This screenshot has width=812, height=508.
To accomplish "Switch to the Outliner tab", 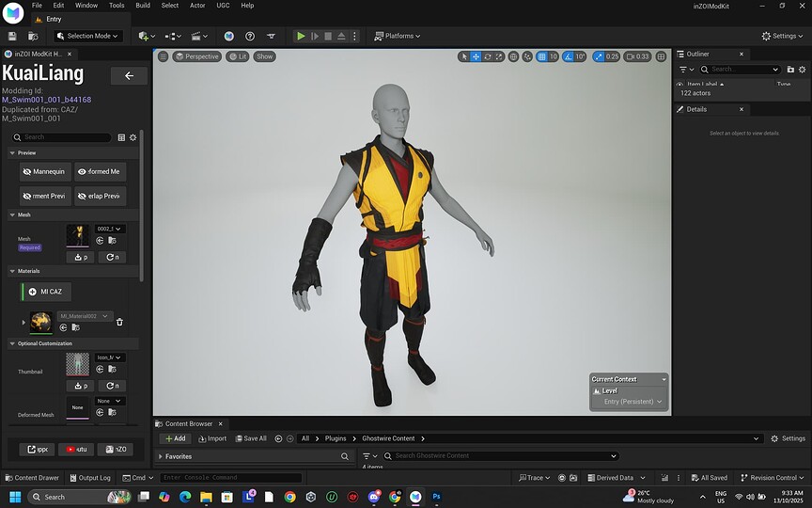I will click(x=698, y=54).
